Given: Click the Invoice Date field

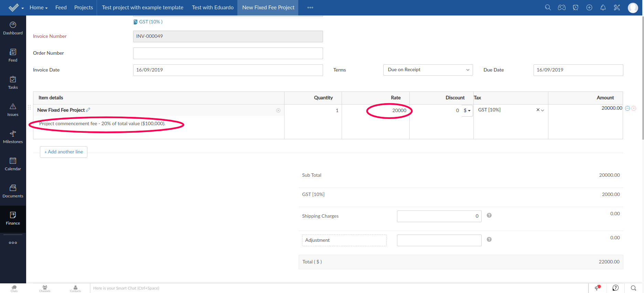Looking at the screenshot, I should coord(228,70).
